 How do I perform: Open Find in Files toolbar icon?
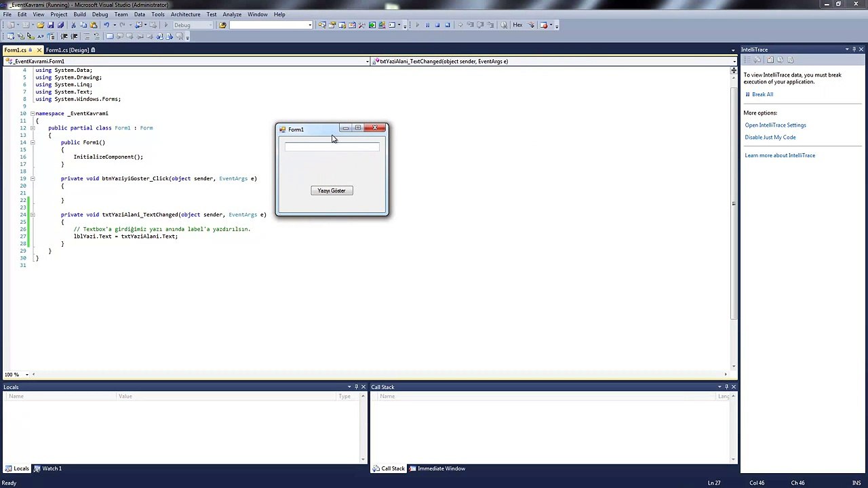pyautogui.click(x=222, y=25)
